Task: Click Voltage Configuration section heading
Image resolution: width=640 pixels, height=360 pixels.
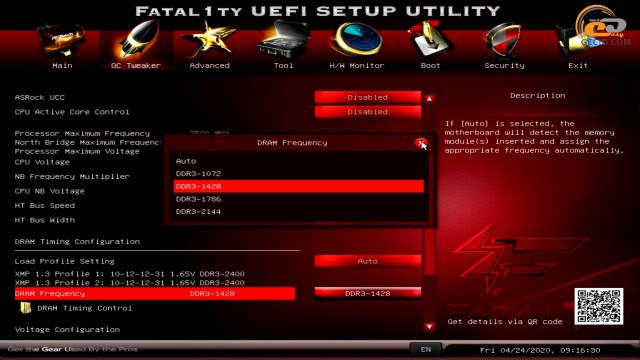Action: 67,329
